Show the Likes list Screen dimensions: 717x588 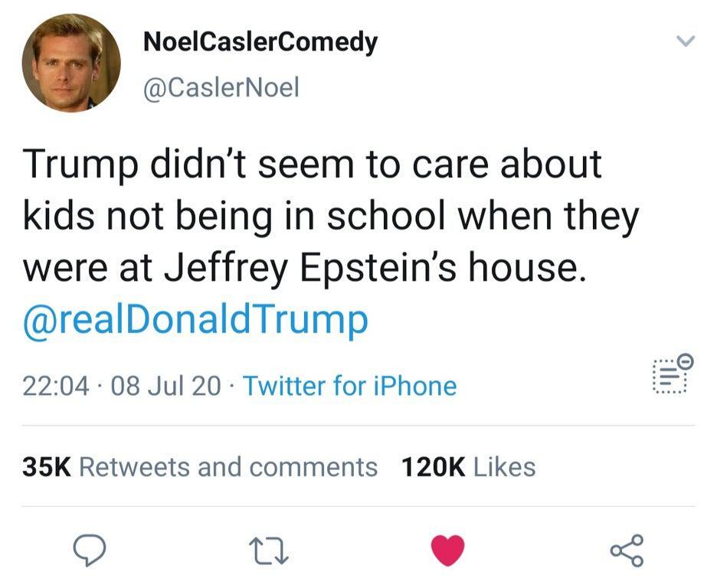[x=505, y=467]
